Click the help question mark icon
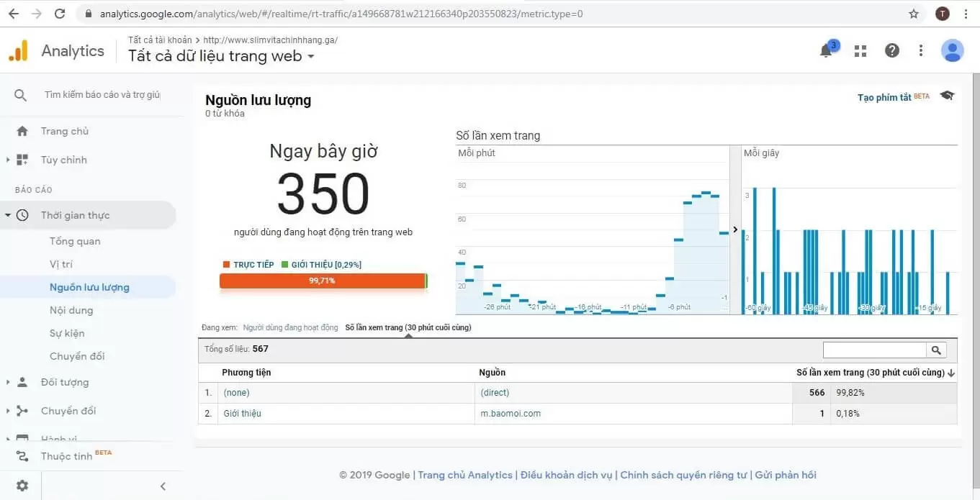Screen dimensions: 980x500 tap(892, 50)
